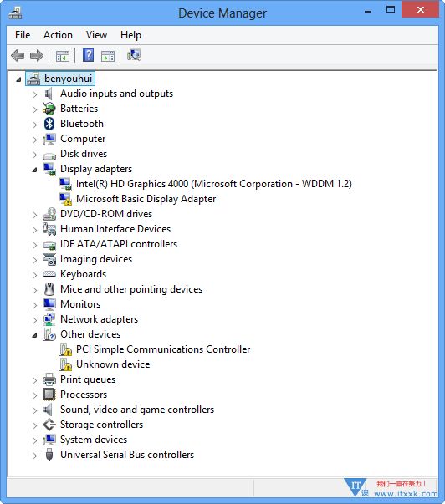The image size is (445, 504).
Task: Select the Print queues label
Action: click(88, 379)
